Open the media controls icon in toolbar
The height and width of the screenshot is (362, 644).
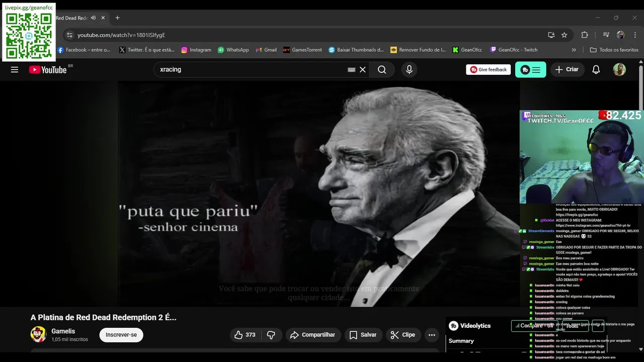click(x=606, y=35)
